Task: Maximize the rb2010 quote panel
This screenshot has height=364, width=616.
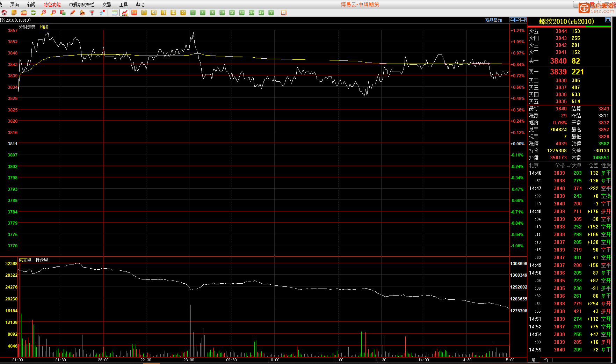Action: coord(608,20)
